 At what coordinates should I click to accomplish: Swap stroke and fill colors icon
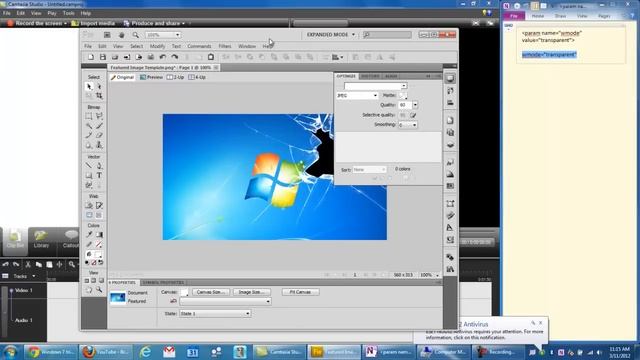101,263
